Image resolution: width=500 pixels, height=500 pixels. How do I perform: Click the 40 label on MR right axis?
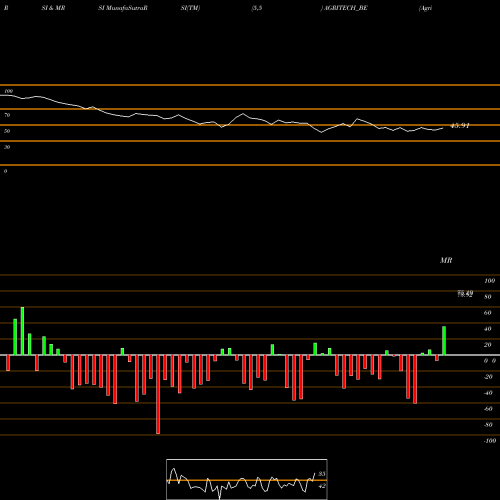(488, 329)
